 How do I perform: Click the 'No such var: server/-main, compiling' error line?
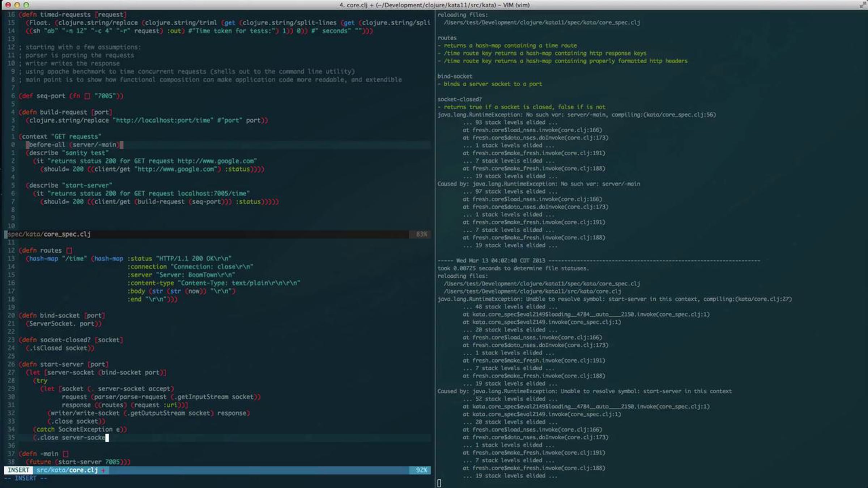click(576, 115)
